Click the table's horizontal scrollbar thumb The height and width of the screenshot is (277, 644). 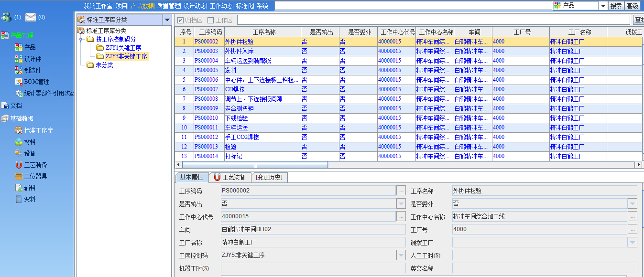point(255,165)
